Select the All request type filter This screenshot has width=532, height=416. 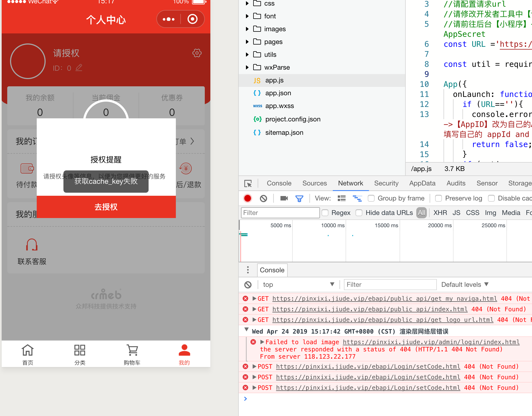tap(421, 213)
